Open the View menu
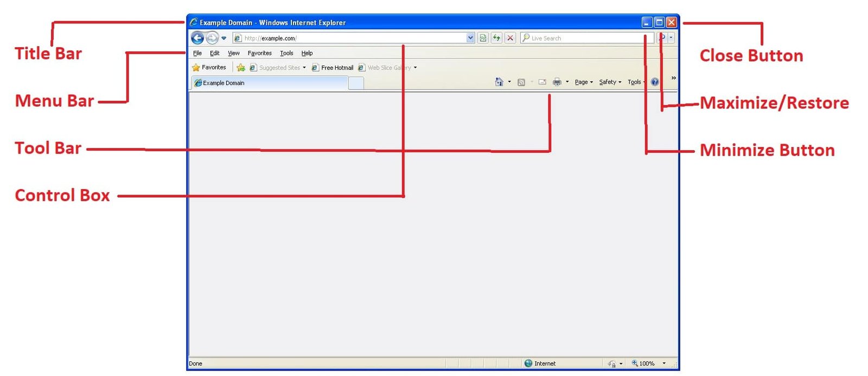Viewport: 868px width, 376px height. pyautogui.click(x=233, y=53)
